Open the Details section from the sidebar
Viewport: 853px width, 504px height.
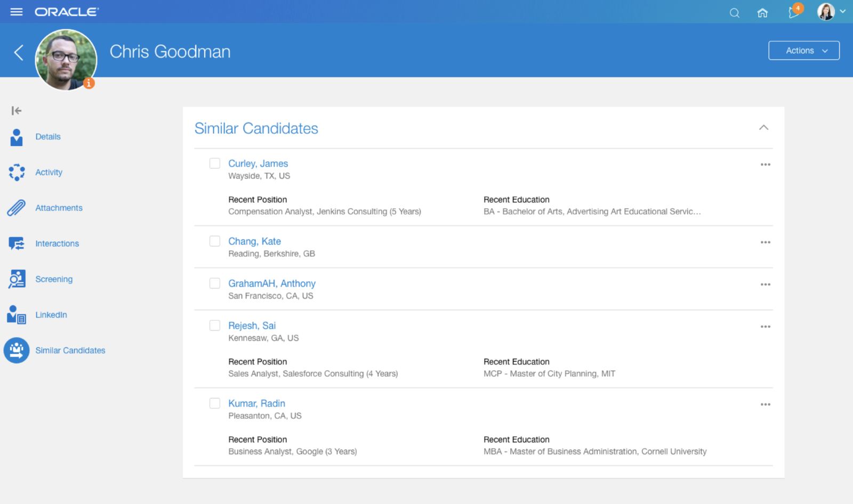click(x=17, y=136)
